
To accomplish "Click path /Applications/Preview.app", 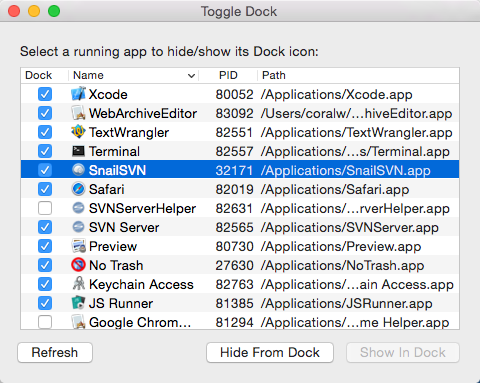I will (x=341, y=246).
